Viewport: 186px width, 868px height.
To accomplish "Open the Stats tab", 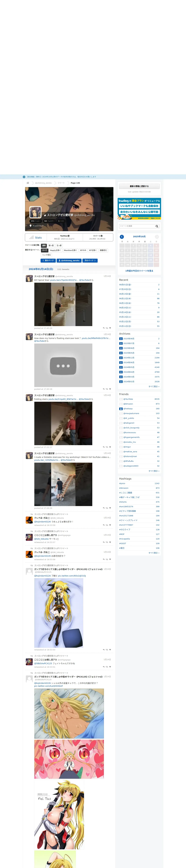I will click(x=36, y=238).
